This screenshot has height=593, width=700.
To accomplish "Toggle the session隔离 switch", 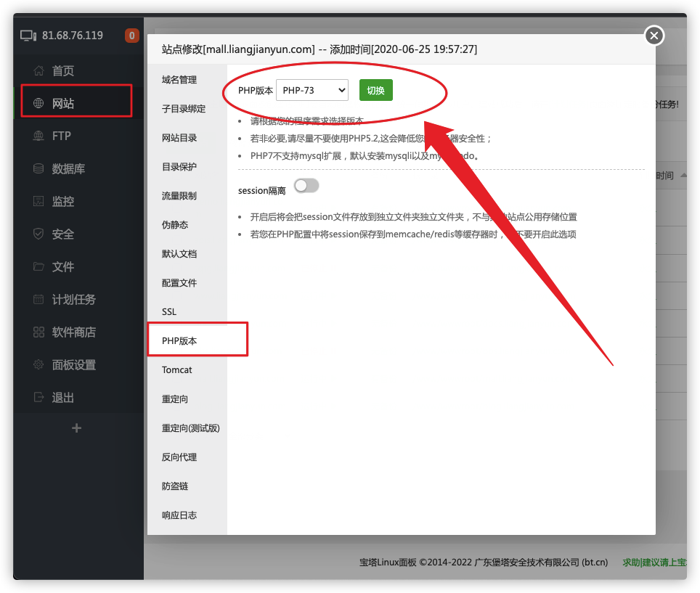I will [306, 186].
